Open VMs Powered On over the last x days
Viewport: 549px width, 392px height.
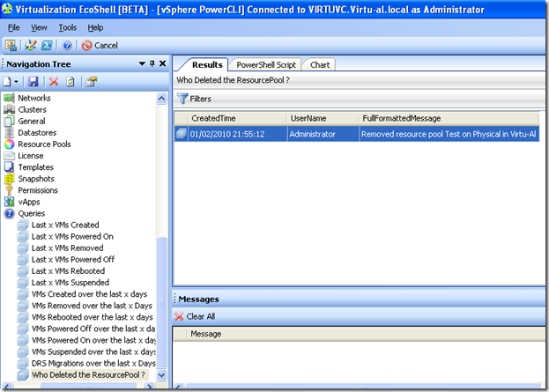[93, 341]
